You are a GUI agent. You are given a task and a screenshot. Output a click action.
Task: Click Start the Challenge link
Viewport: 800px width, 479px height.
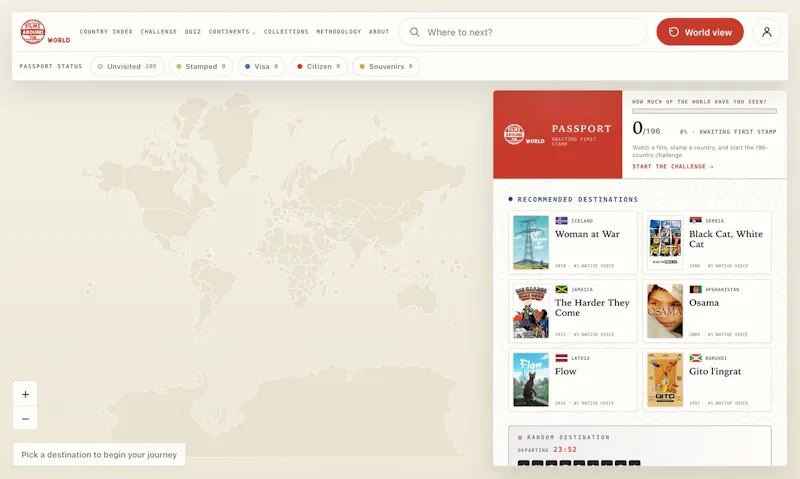(x=673, y=166)
